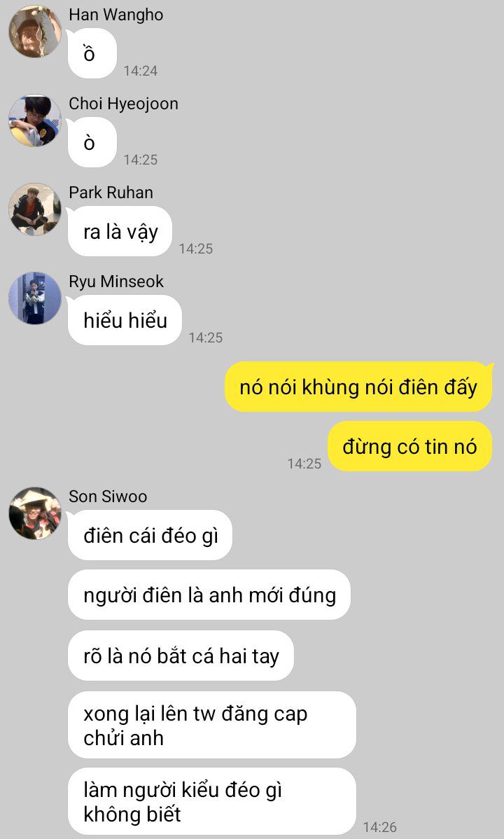This screenshot has height=839, width=504.
Task: Tap message "người điên là anh mới đúng"
Action: click(x=209, y=595)
